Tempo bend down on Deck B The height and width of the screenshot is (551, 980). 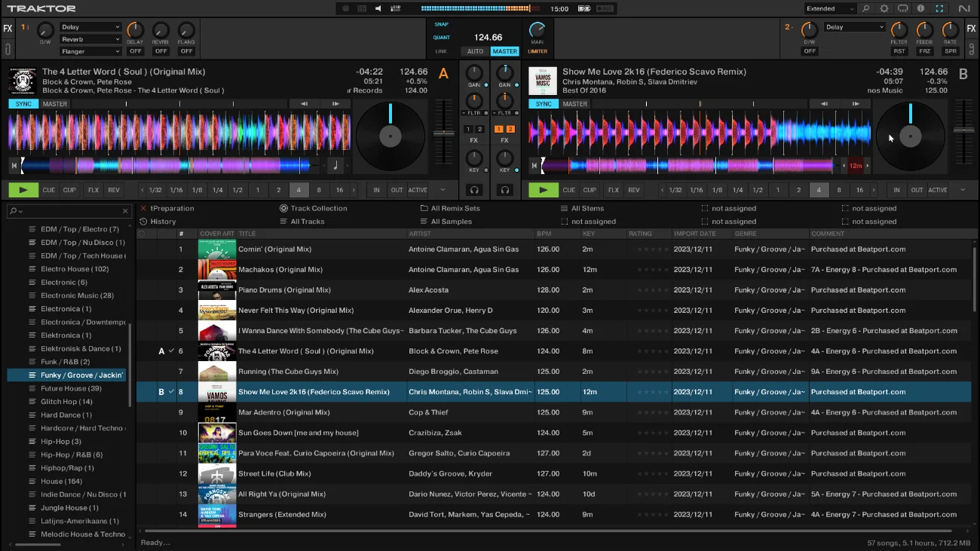(x=824, y=104)
